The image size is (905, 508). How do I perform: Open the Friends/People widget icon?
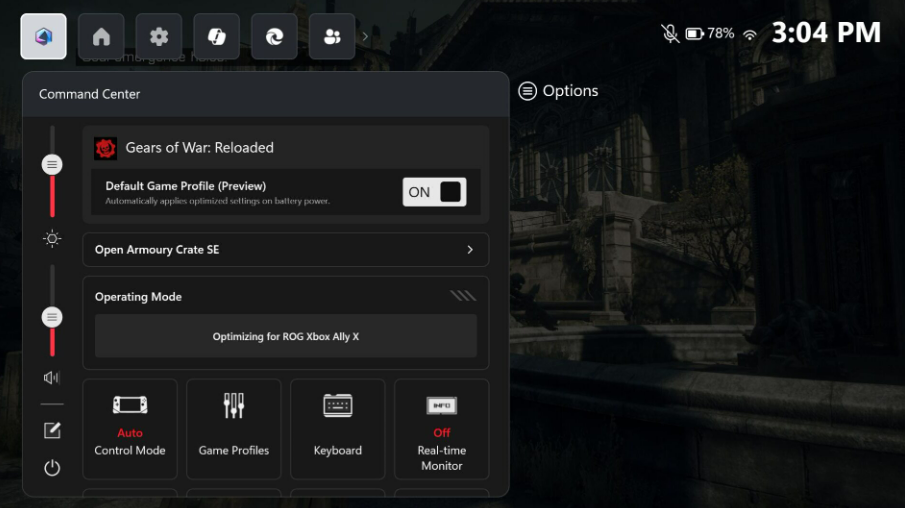click(x=332, y=37)
